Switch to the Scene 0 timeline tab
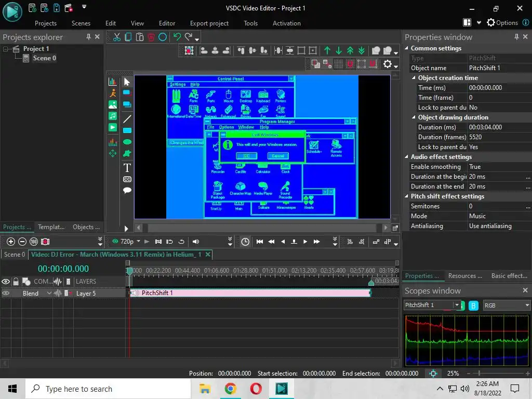The width and height of the screenshot is (532, 399). (x=14, y=255)
